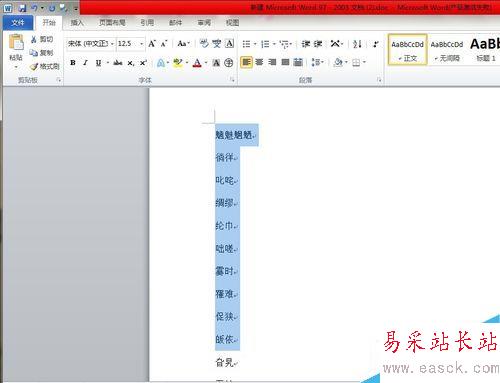Open the font name dropdown 宋体
The height and width of the screenshot is (383, 500).
112,44
